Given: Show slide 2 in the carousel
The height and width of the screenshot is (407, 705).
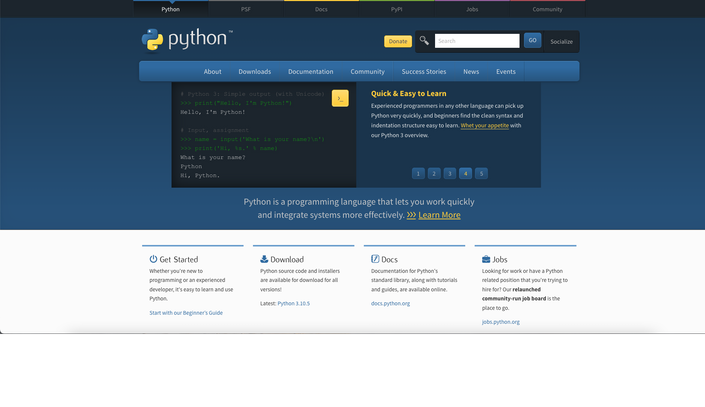Looking at the screenshot, I should point(434,174).
